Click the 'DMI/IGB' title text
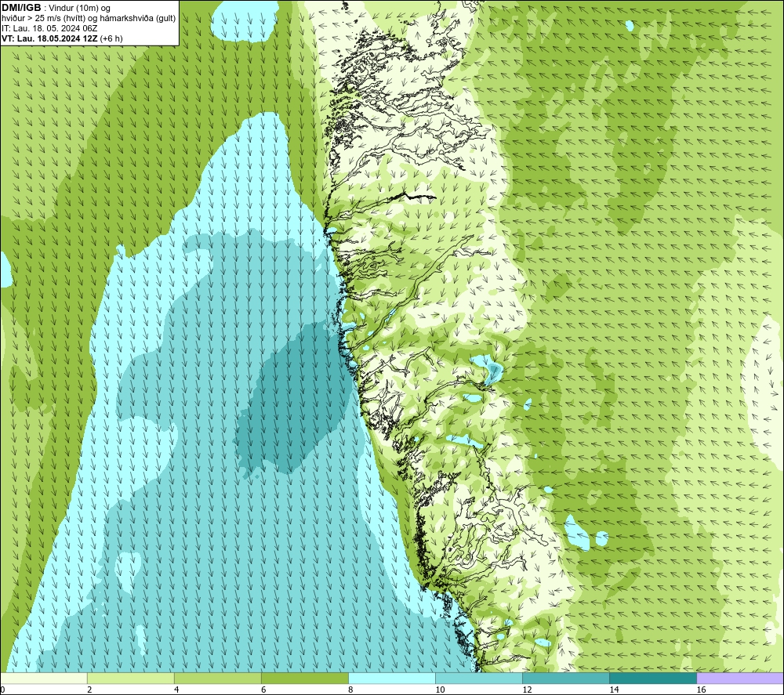This screenshot has height=695, width=784. [21, 8]
